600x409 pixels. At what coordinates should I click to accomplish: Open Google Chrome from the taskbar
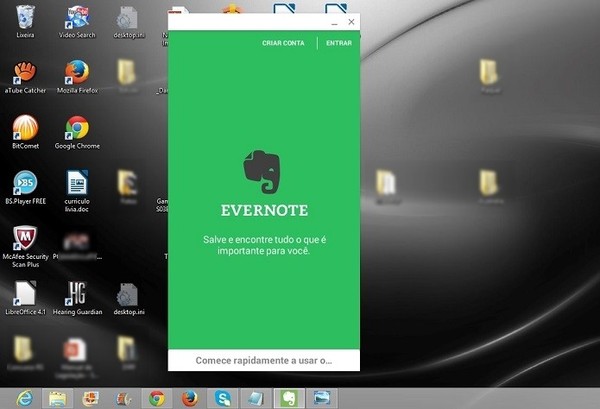pos(157,399)
